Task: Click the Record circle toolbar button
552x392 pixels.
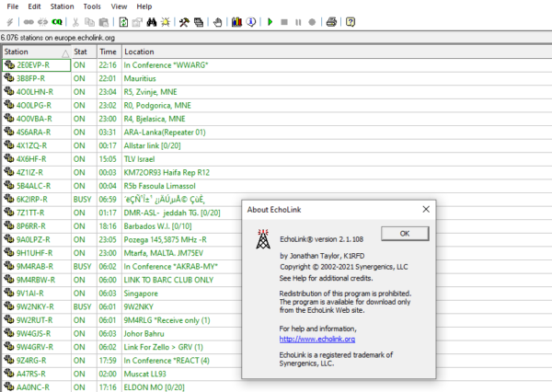Action: click(312, 22)
